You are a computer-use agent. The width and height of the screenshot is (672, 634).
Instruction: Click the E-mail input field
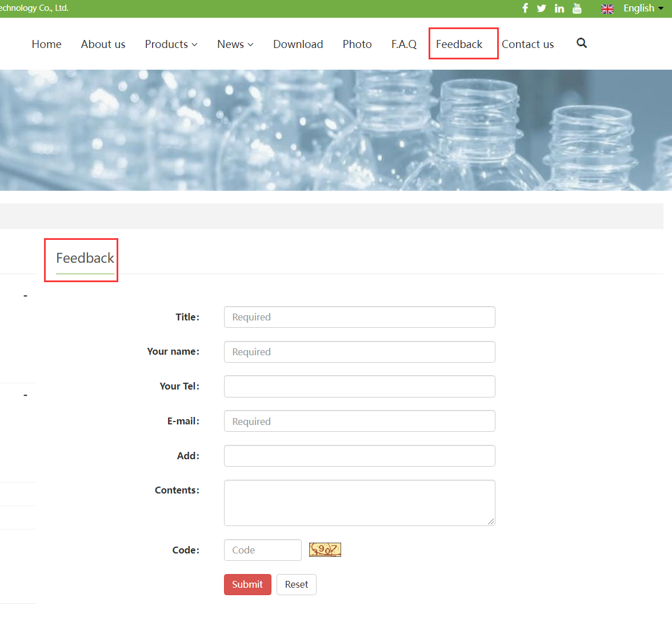(359, 421)
